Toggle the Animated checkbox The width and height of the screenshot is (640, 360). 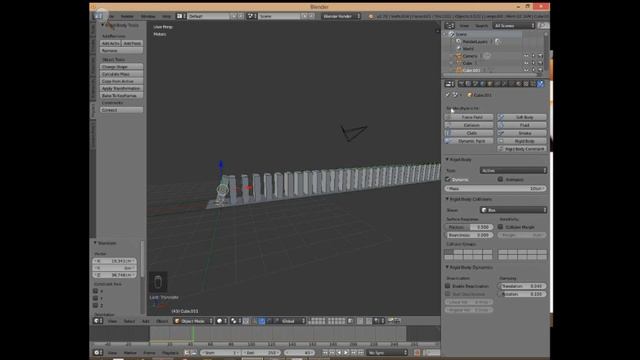pyautogui.click(x=500, y=179)
